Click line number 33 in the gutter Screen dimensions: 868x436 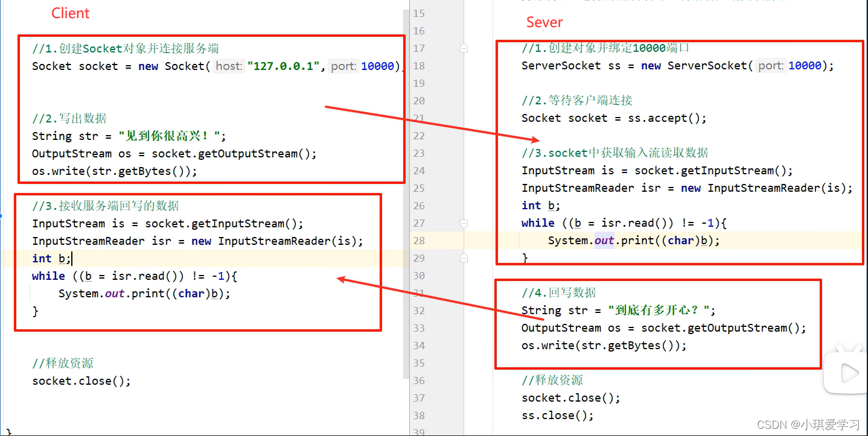[x=419, y=328]
